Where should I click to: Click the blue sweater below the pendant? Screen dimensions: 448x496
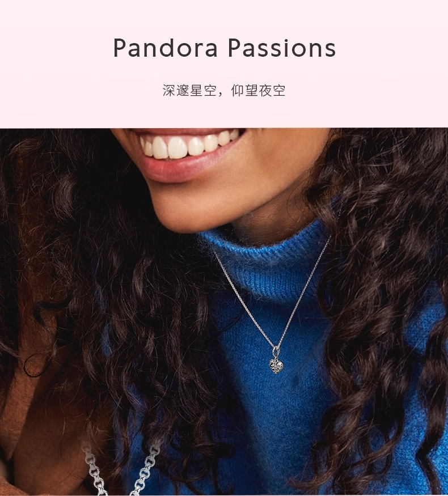click(x=278, y=427)
